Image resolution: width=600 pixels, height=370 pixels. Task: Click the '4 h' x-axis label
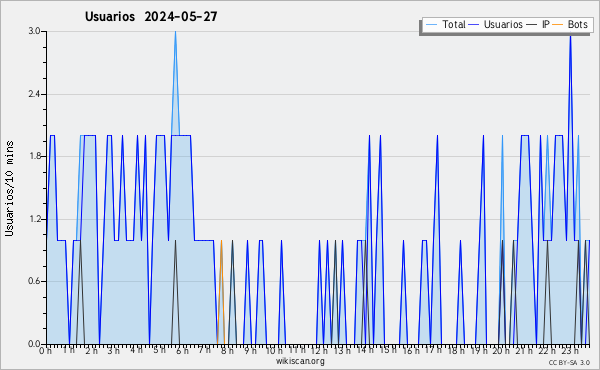137,351
